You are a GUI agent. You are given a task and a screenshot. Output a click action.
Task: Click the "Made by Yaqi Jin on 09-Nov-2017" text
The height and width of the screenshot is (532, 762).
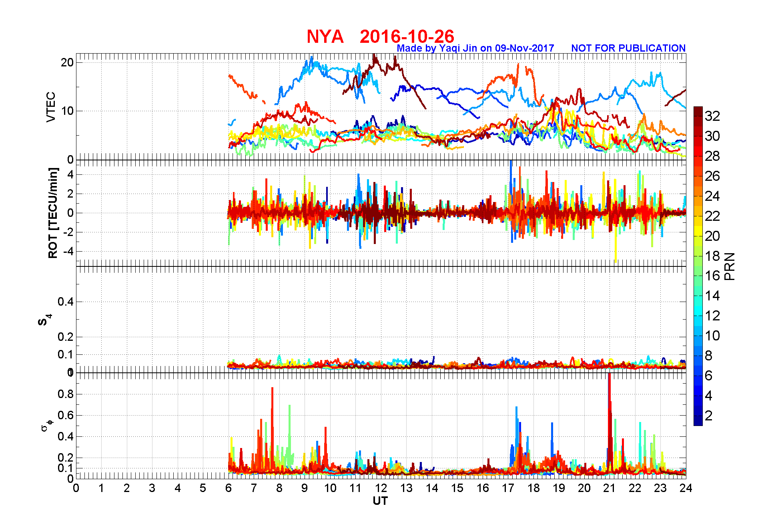[x=475, y=48]
